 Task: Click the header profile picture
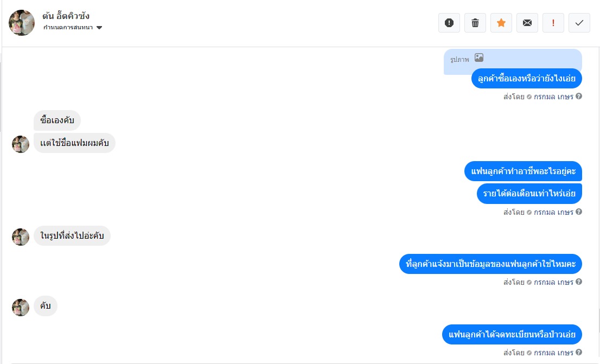22,23
